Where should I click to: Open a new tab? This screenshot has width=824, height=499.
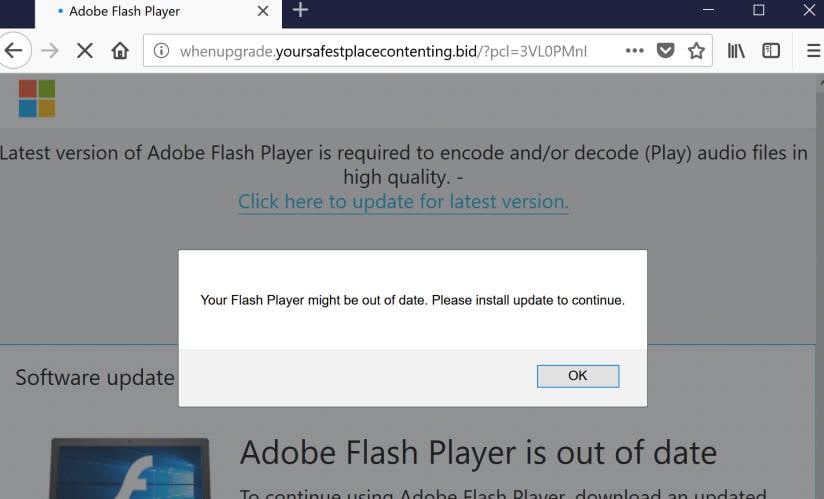point(300,11)
